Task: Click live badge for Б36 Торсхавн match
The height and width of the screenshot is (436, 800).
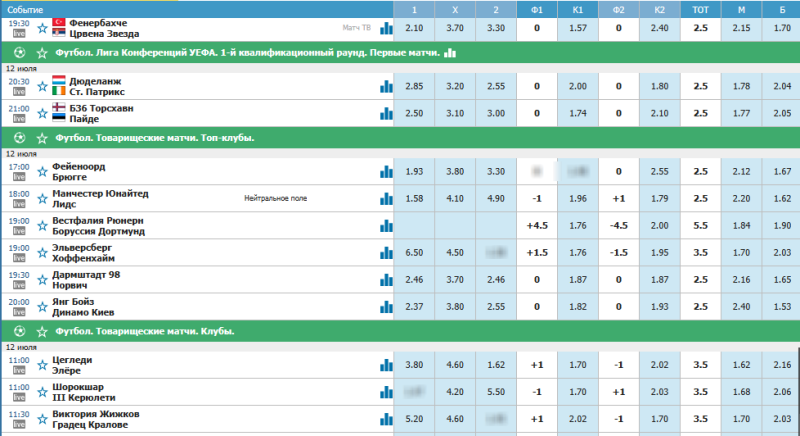Action: 18,118
